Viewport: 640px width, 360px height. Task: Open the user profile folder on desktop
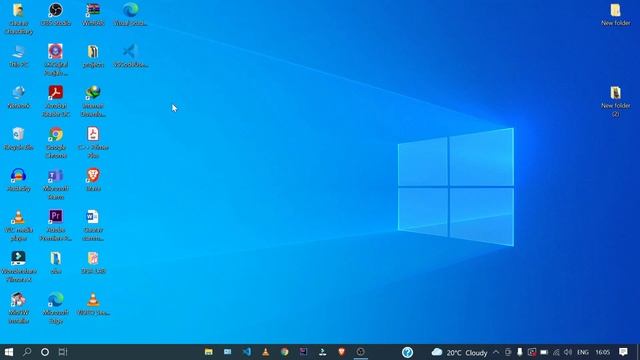coord(18,19)
